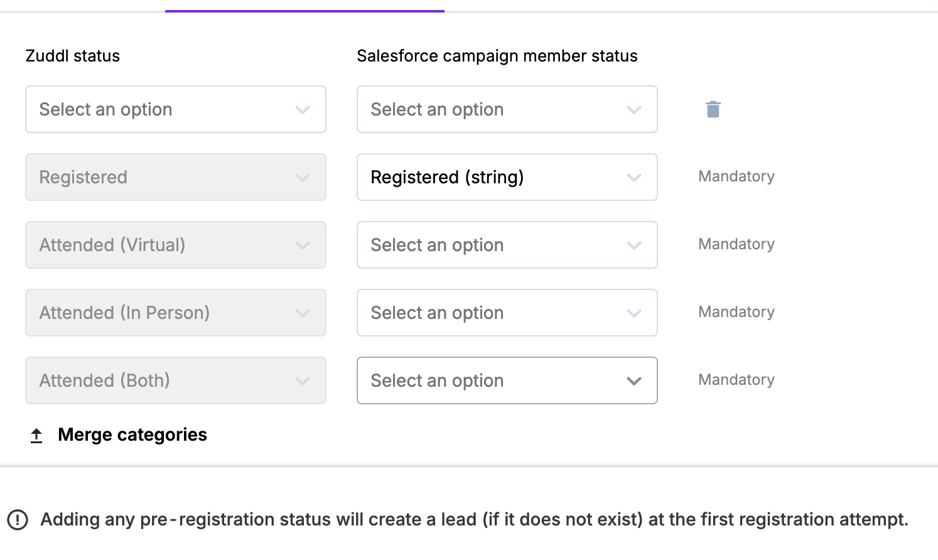Click the disabled Attended (In Person) status field
The width and height of the screenshot is (938, 560).
click(175, 313)
